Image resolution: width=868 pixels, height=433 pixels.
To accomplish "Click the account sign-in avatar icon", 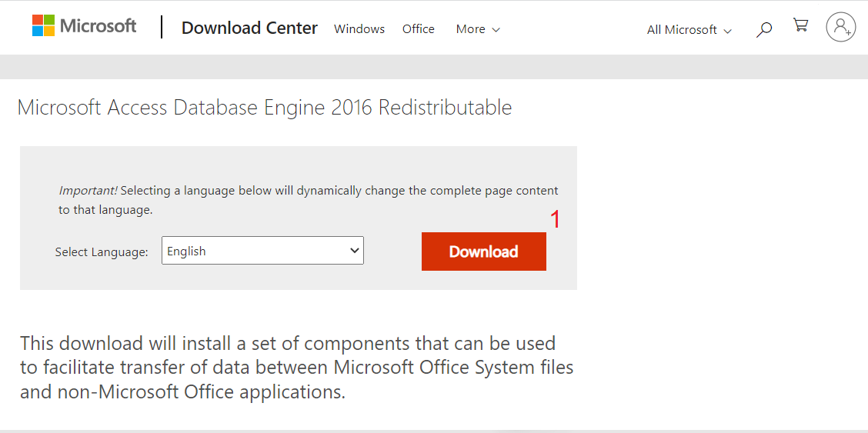I will (x=840, y=27).
